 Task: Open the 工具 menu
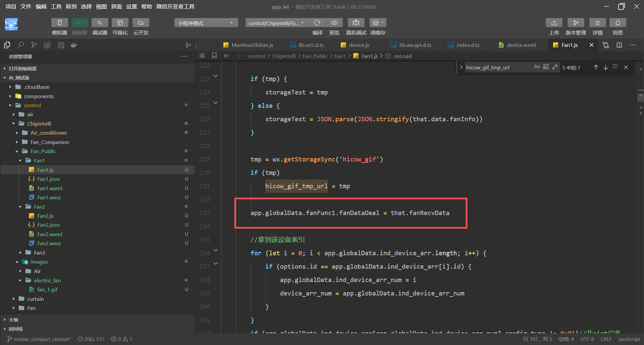click(x=56, y=7)
